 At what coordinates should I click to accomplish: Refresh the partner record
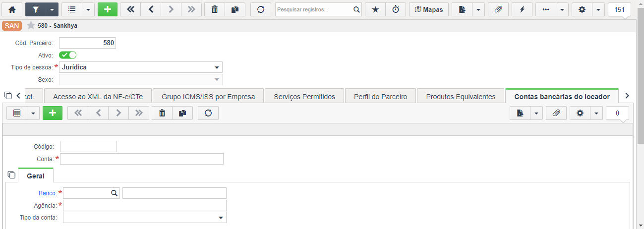pos(261,9)
